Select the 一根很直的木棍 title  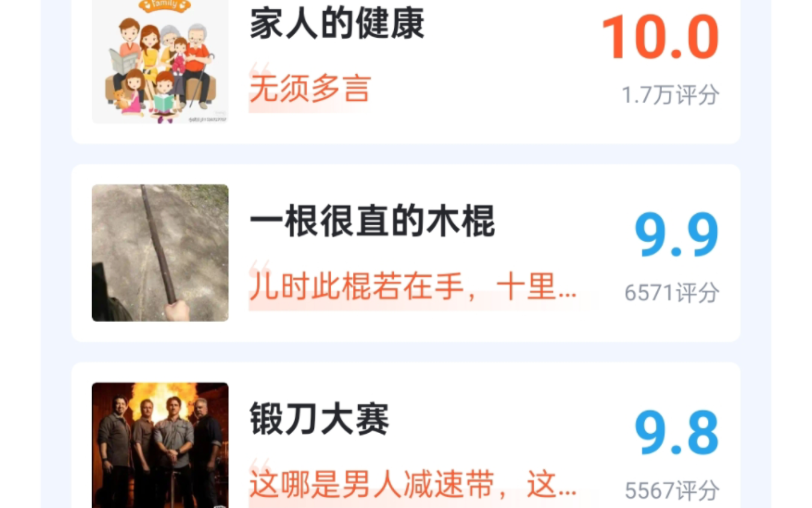372,221
